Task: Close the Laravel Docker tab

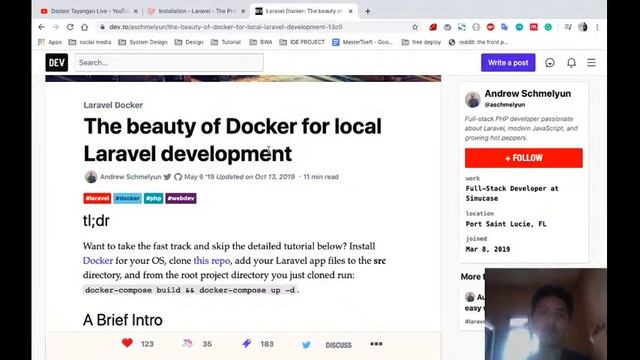Action: (351, 11)
